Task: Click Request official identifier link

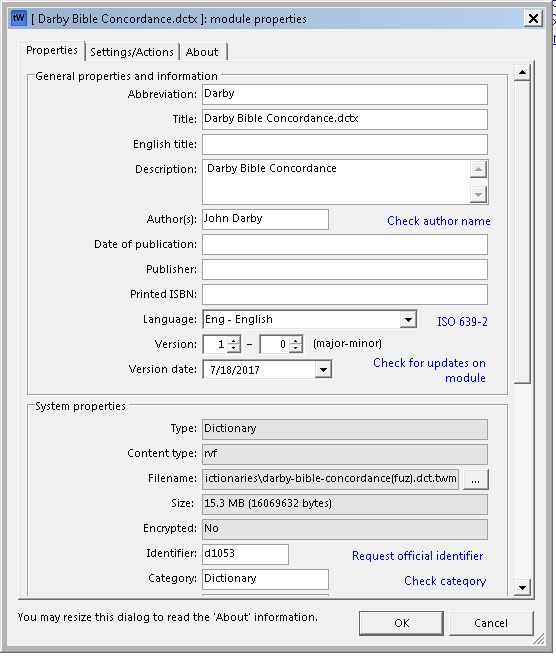Action: [x=417, y=556]
